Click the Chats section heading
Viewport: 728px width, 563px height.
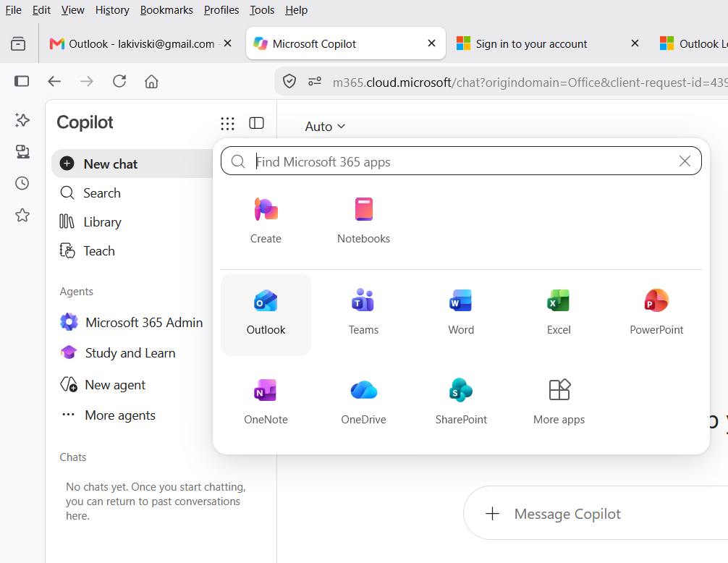pyautogui.click(x=73, y=457)
